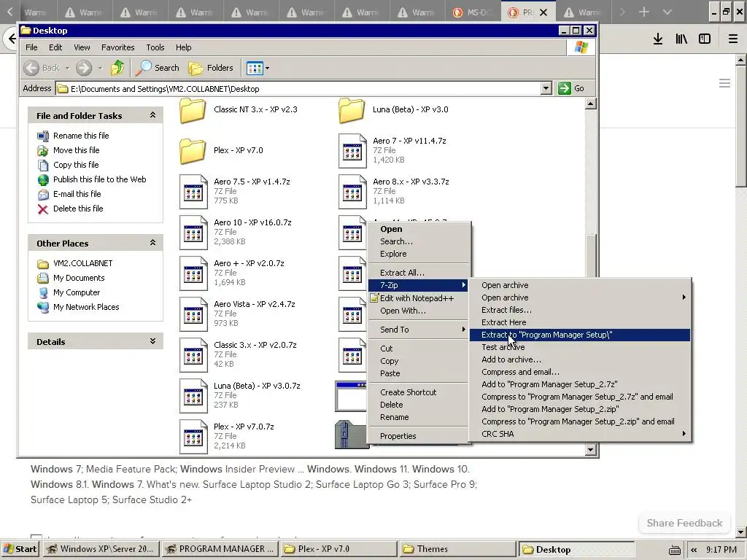Click E-mail this file
Viewport: 747px width, 560px height.
(x=77, y=194)
